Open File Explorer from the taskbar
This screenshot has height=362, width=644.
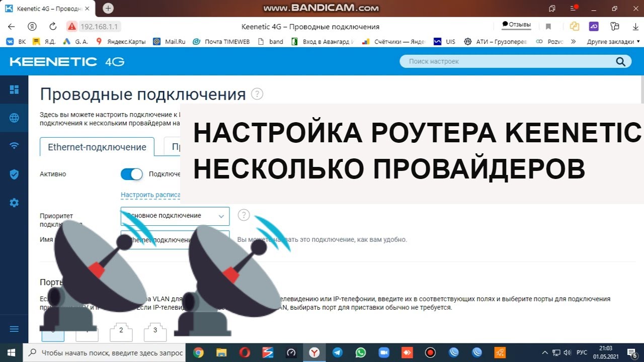[x=221, y=352]
